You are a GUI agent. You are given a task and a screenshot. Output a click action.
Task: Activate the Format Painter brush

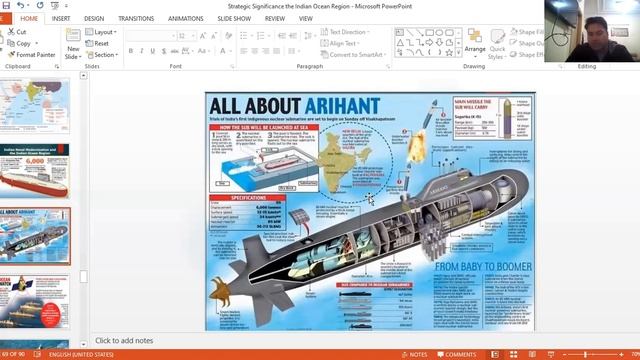click(31, 54)
